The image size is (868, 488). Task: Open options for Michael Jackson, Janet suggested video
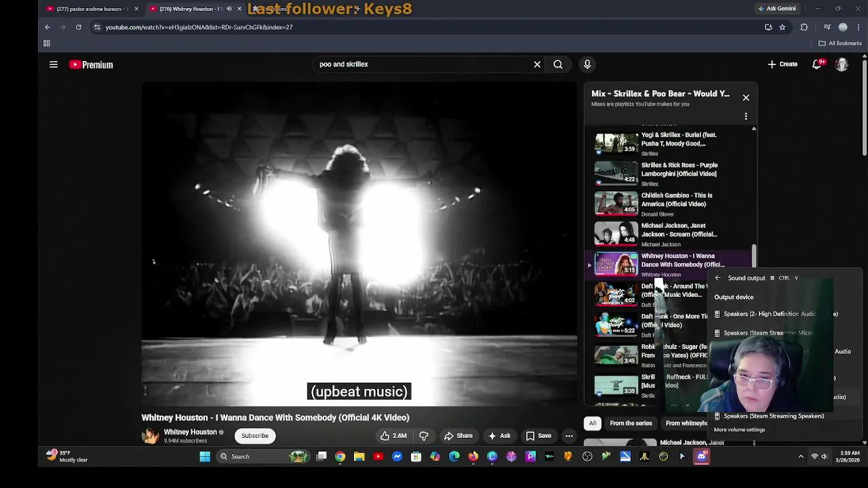click(754, 443)
